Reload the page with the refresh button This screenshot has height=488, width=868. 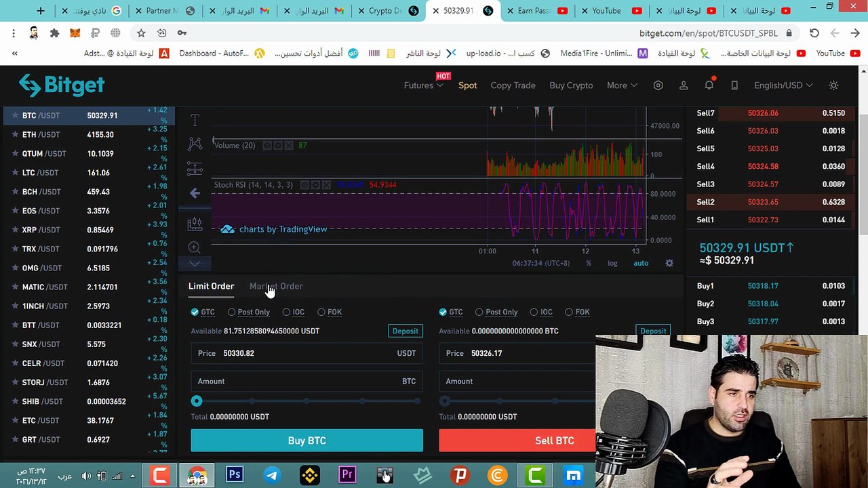click(814, 33)
